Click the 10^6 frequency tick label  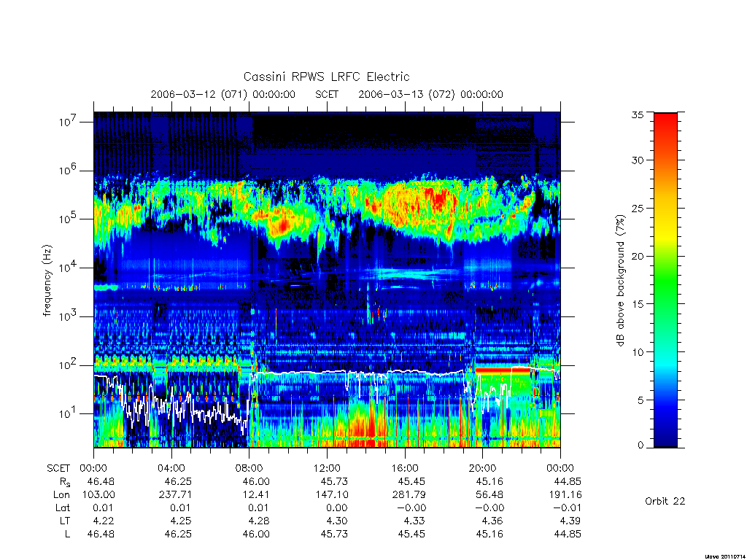(x=69, y=171)
